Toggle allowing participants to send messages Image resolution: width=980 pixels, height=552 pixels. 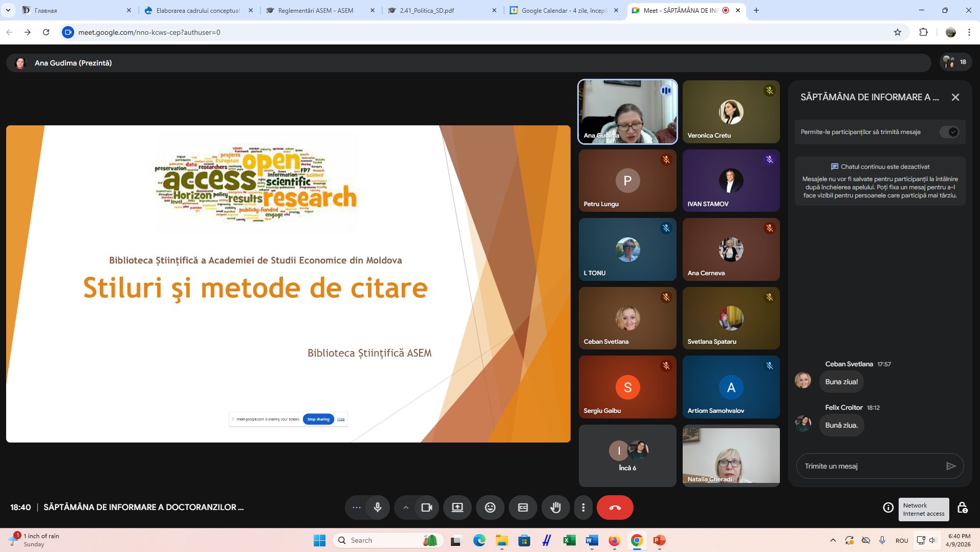[x=949, y=132]
